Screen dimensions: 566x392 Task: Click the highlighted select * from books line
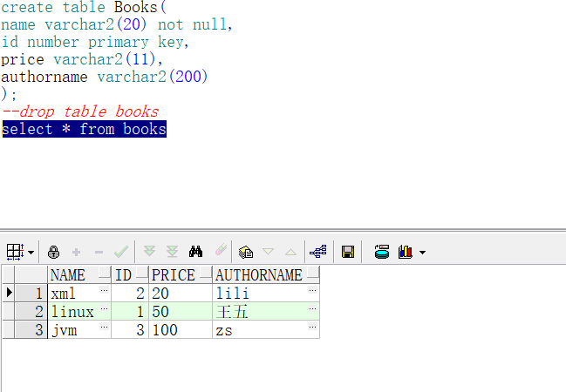(84, 129)
